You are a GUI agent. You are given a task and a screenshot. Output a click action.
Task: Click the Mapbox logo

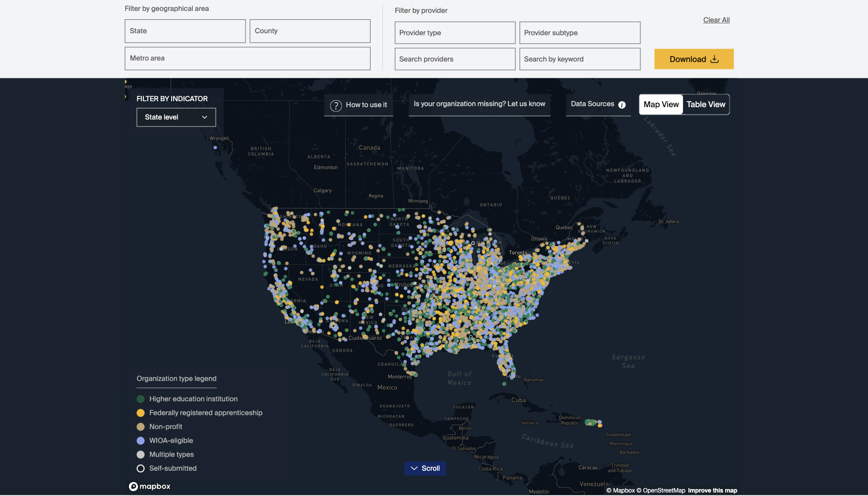[x=150, y=487]
